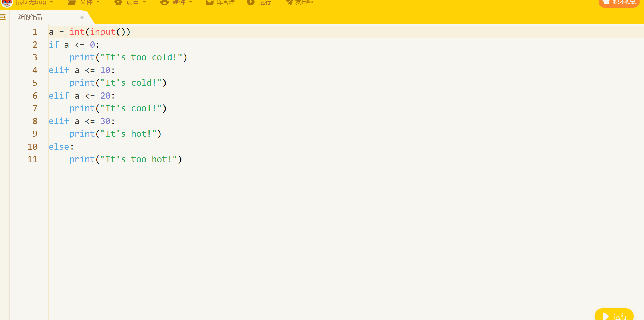The height and width of the screenshot is (320, 644).
Task: Expand the 文件 dropdown arrow
Action: pyautogui.click(x=98, y=2)
